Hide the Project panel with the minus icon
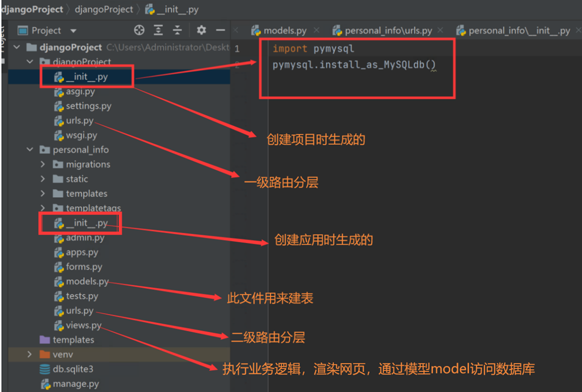Viewport: 582px width, 392px height. pos(221,30)
